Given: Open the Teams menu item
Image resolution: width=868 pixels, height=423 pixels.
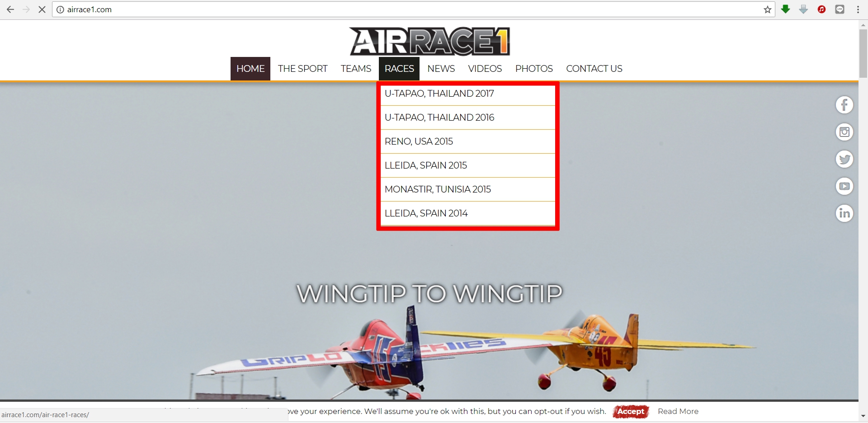Looking at the screenshot, I should 356,69.
